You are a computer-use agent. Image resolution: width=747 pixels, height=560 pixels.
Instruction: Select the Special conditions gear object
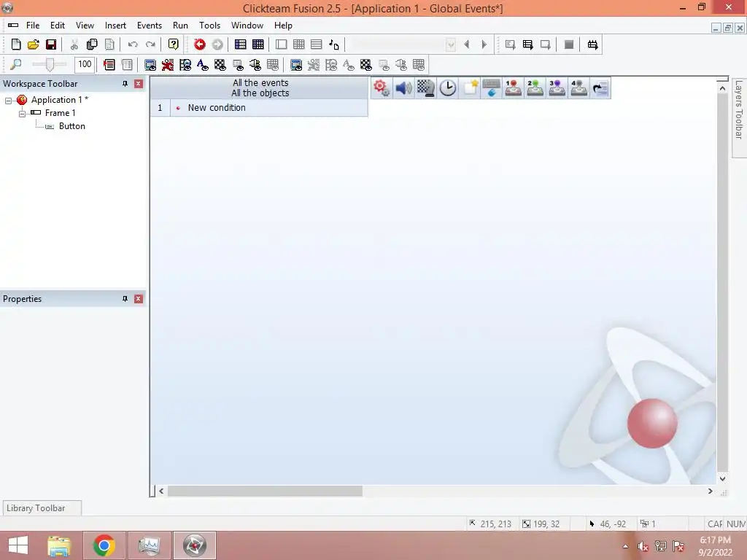382,88
